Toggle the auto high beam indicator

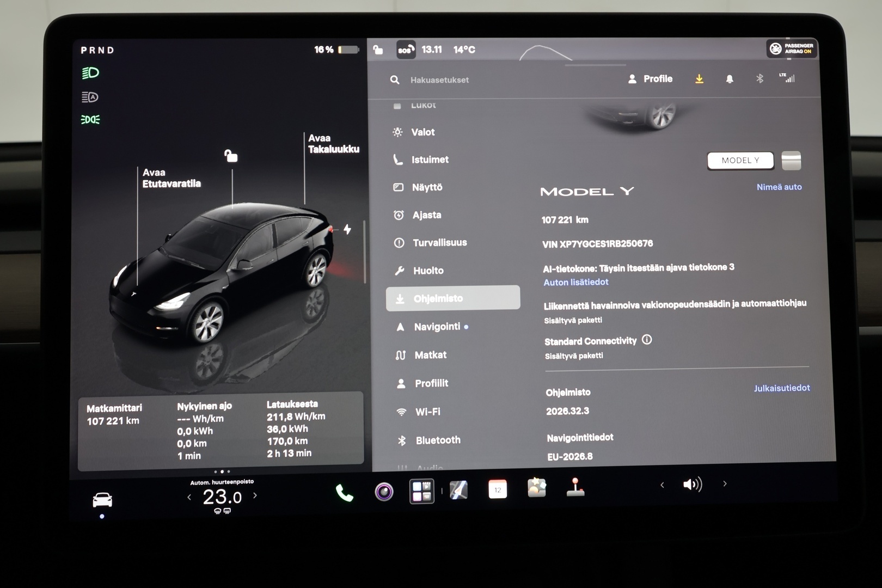click(90, 97)
